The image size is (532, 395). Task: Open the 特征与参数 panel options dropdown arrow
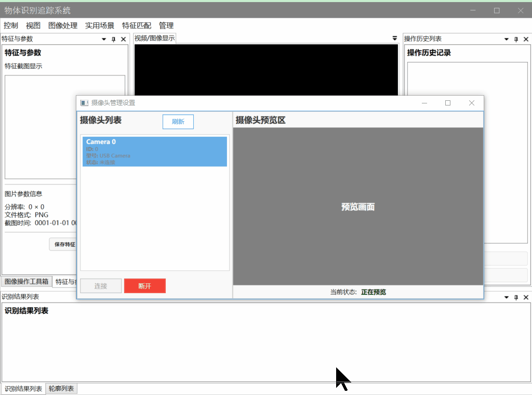[x=104, y=39]
